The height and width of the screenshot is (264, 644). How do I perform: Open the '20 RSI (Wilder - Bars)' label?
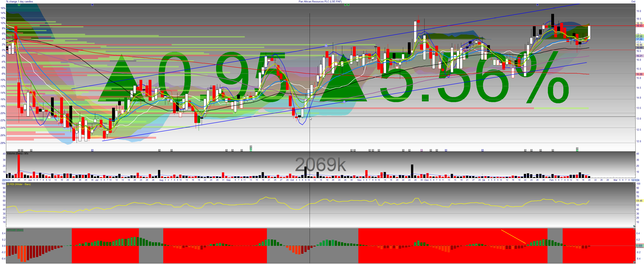pos(19,184)
